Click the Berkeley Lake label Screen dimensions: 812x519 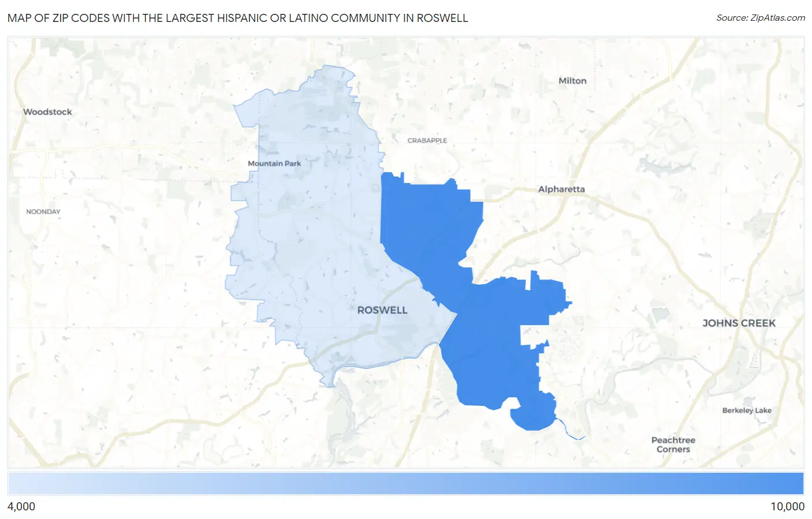coord(747,410)
